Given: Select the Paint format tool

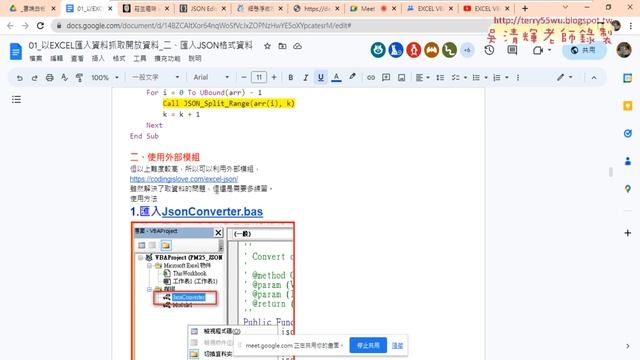Looking at the screenshot, I should click(x=79, y=78).
